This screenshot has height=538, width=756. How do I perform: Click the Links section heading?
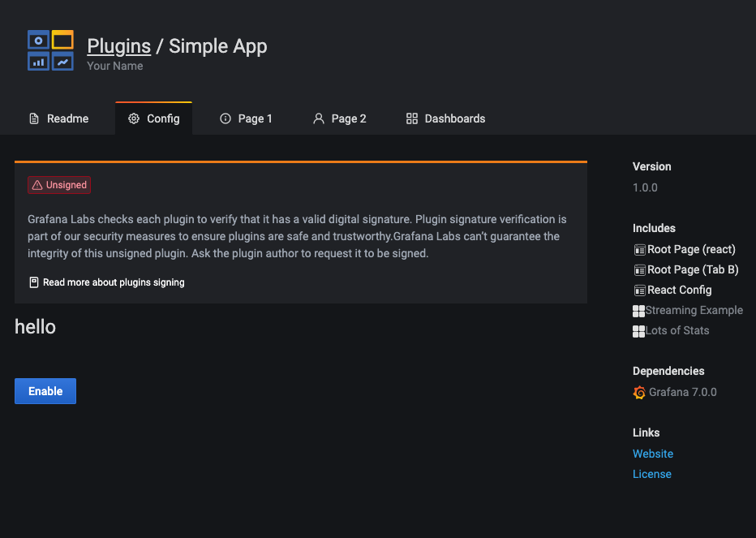(x=646, y=433)
